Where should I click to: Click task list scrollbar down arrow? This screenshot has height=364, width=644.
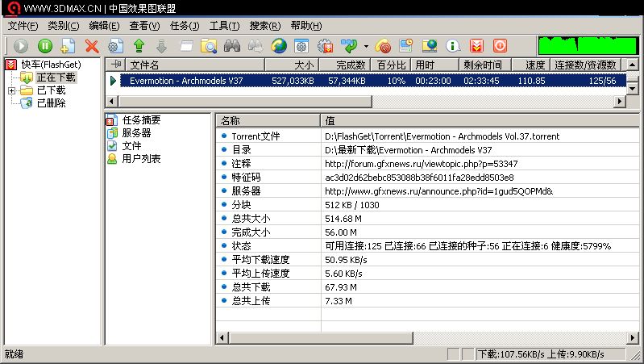(633, 89)
